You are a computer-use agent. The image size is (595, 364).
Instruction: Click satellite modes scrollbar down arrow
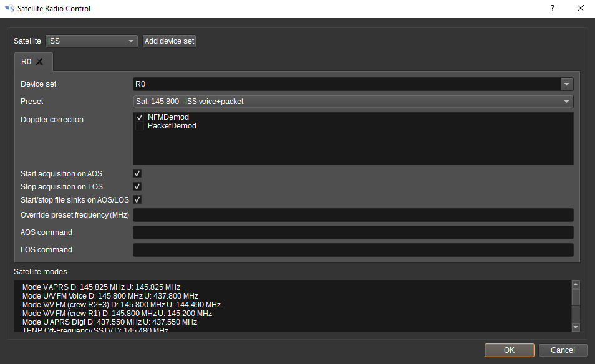576,327
